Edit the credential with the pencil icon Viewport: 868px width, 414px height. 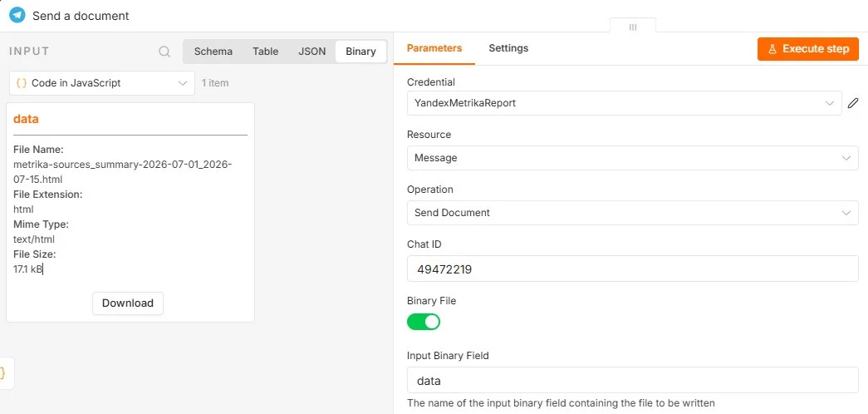[x=853, y=102]
